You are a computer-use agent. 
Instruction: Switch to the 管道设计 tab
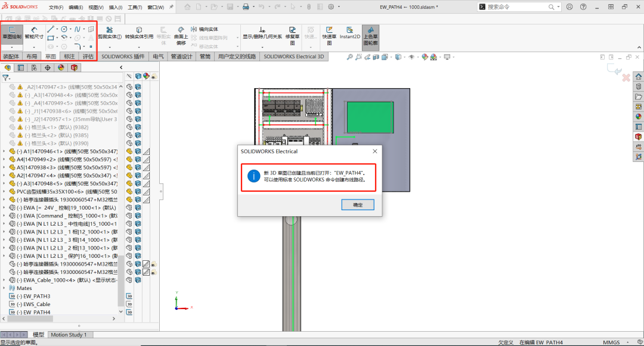181,57
